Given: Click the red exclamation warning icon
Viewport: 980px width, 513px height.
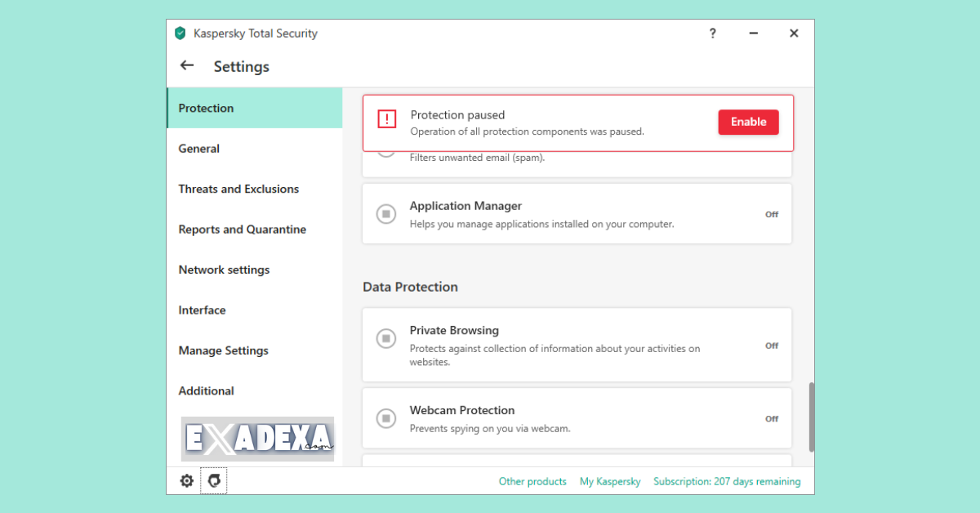Looking at the screenshot, I should click(x=386, y=119).
